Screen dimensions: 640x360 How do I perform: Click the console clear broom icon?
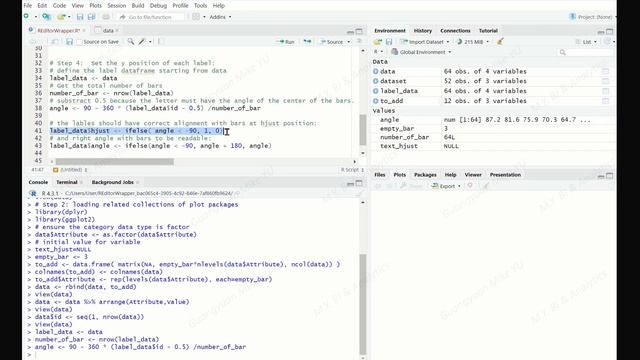click(x=359, y=194)
